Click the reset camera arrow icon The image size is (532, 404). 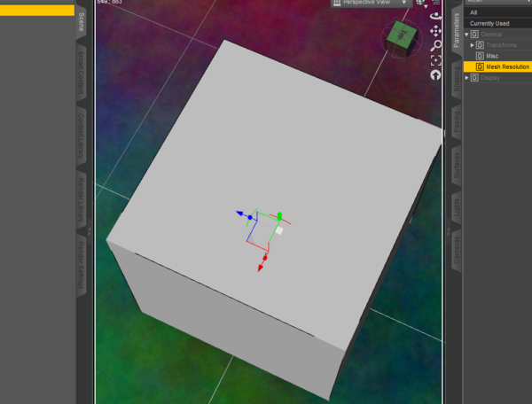pos(435,75)
